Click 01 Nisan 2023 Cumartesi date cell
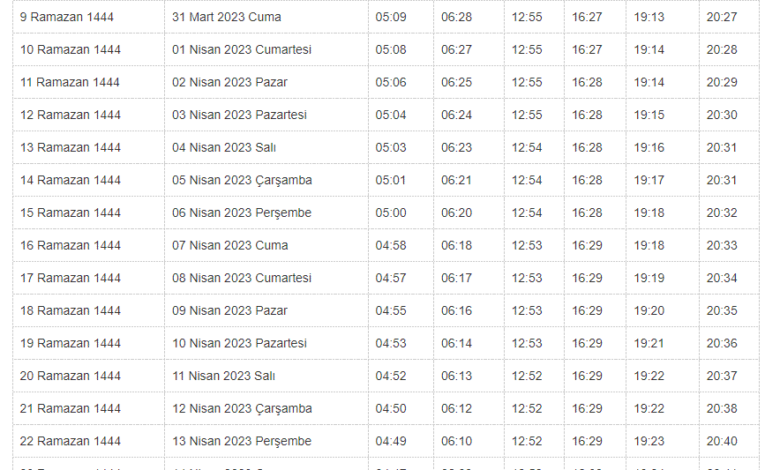780x470 pixels. 243,49
